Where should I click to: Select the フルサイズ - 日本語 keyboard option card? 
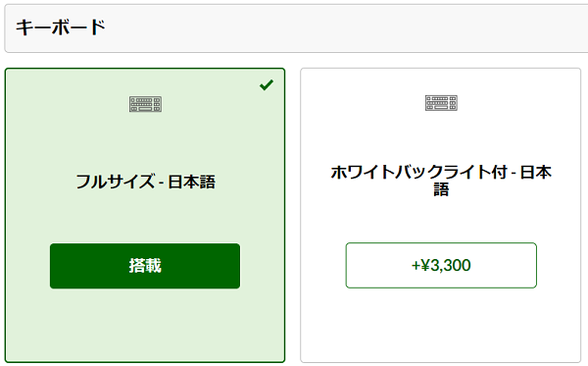[145, 215]
